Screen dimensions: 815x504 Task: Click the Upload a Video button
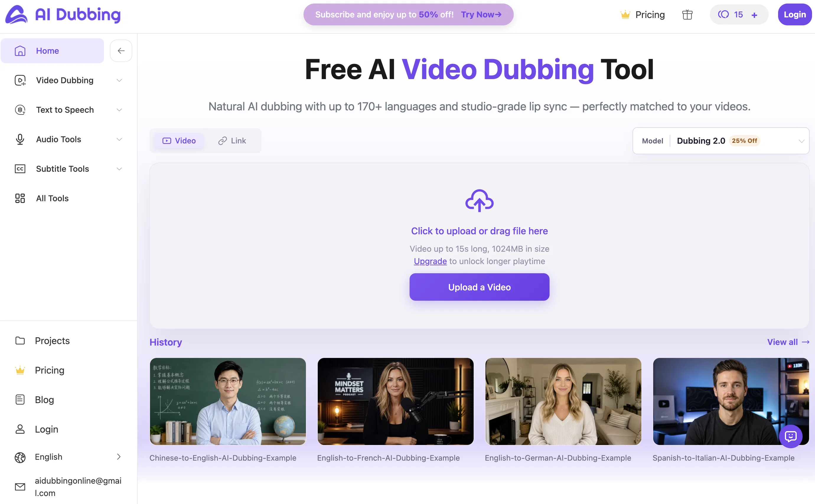(479, 287)
